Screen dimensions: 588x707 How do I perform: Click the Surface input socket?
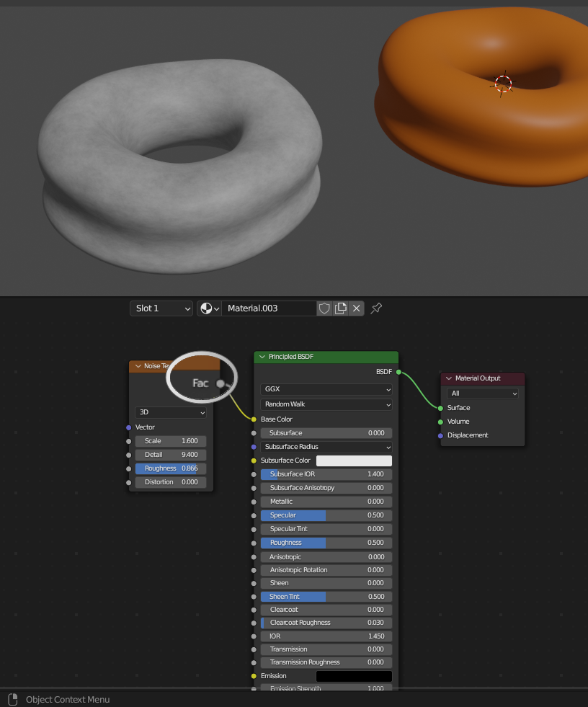[440, 408]
